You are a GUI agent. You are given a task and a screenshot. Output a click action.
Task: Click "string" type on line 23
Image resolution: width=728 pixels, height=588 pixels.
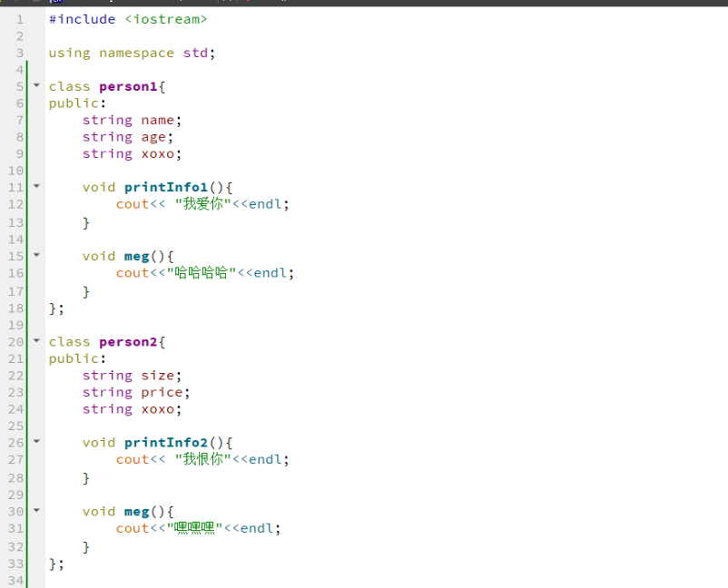(x=107, y=393)
